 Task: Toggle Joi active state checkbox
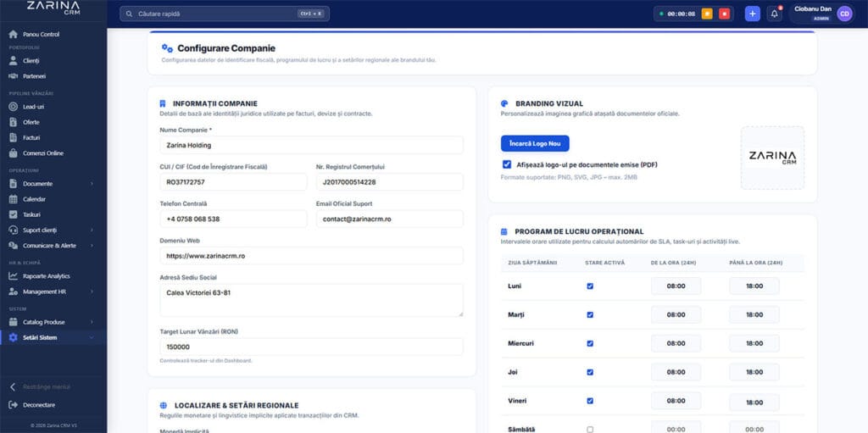(590, 372)
